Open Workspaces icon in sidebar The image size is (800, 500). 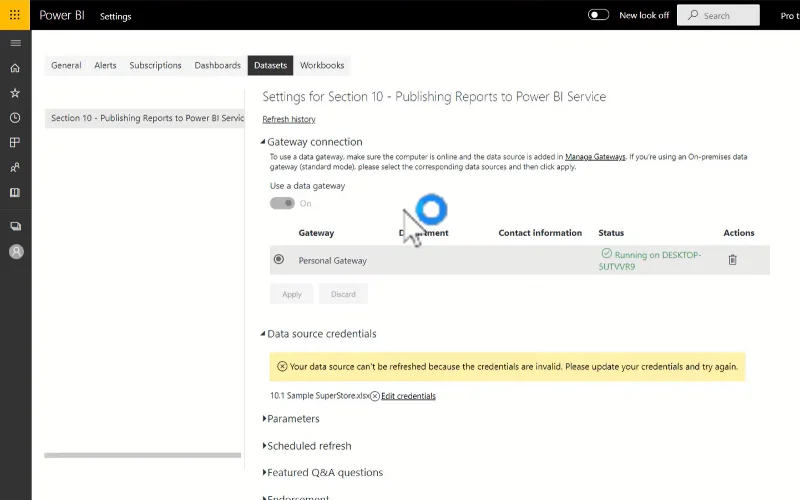(15, 226)
